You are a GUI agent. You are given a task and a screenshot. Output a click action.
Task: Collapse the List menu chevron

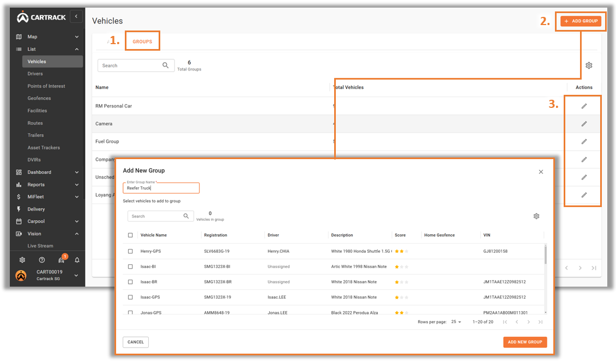click(x=77, y=49)
